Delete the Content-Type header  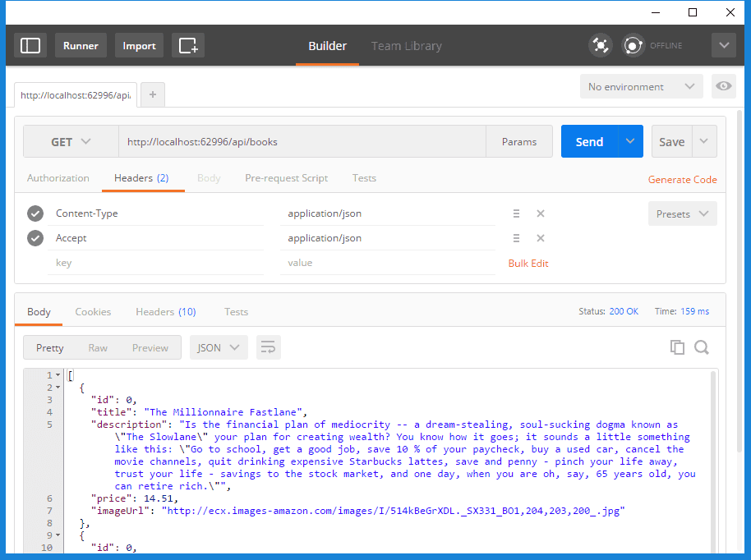541,213
